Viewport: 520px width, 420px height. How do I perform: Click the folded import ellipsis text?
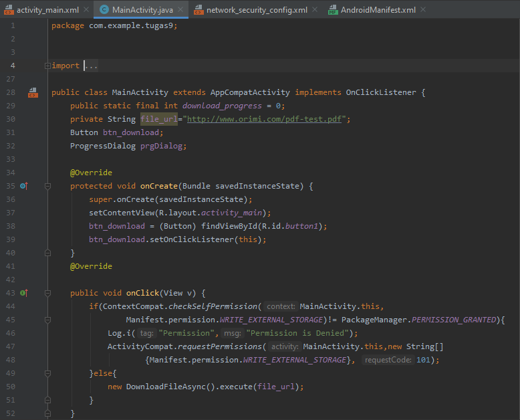pyautogui.click(x=92, y=66)
